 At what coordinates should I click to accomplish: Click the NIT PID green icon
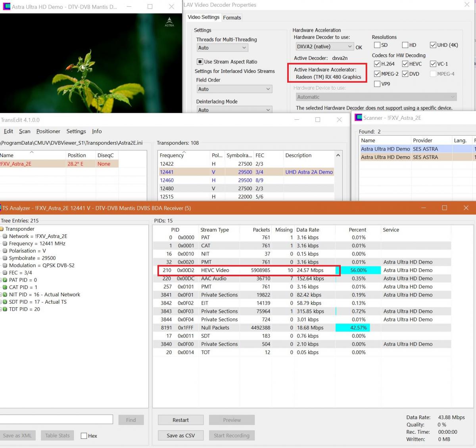(5, 295)
